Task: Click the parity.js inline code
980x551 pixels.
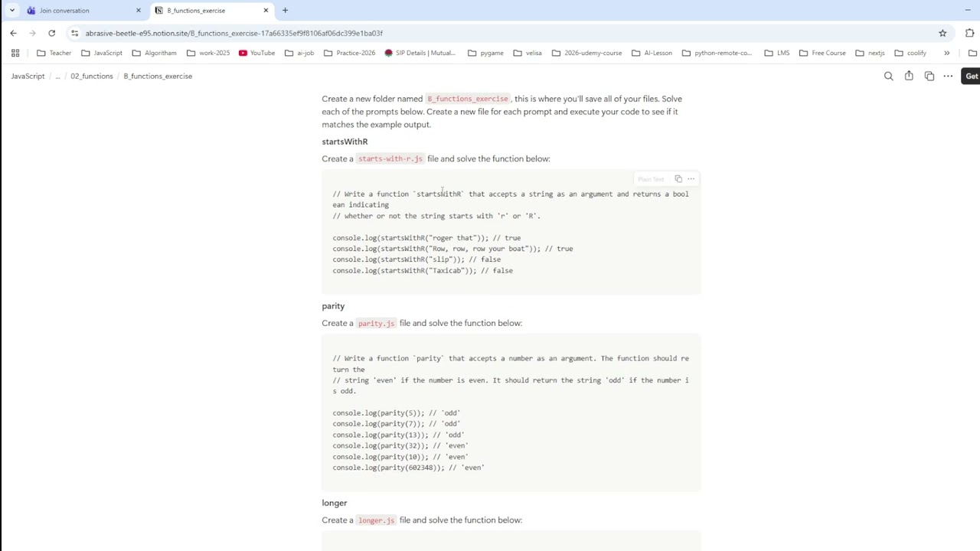Action: pyautogui.click(x=376, y=323)
